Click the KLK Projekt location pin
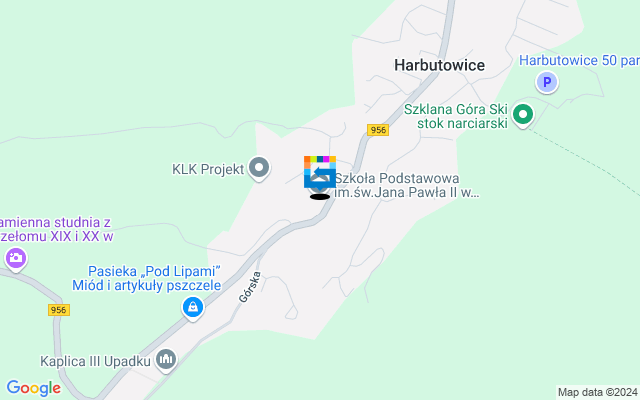This screenshot has width=640, height=400. click(x=259, y=168)
